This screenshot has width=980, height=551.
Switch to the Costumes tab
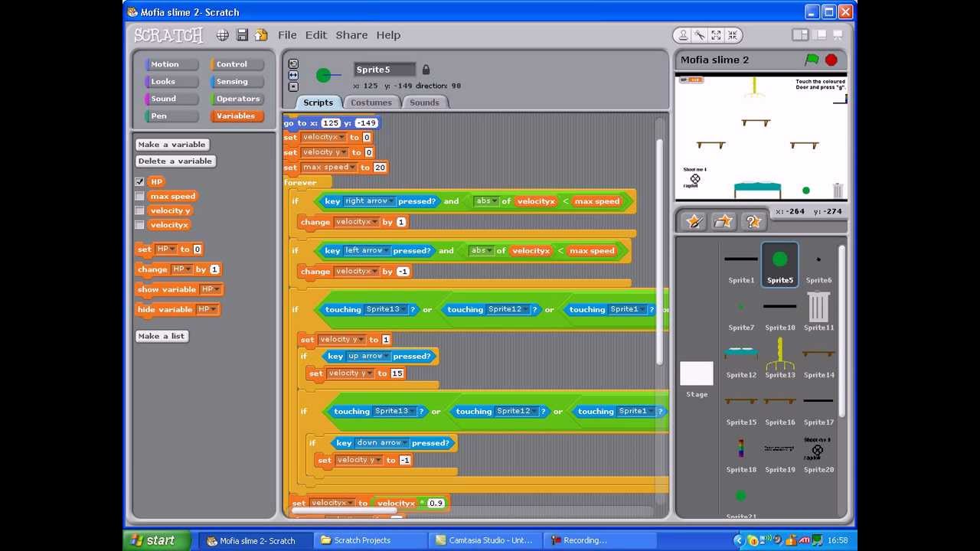tap(371, 103)
